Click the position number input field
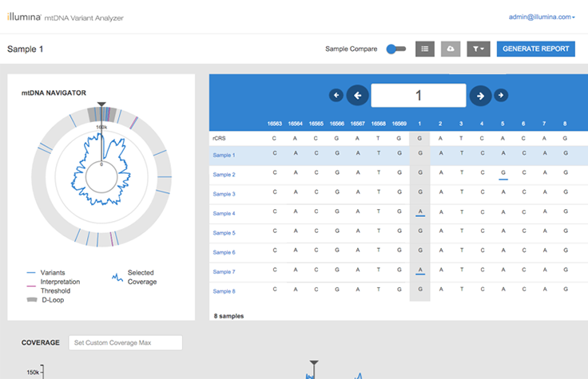This screenshot has height=379, width=588. coord(419,96)
